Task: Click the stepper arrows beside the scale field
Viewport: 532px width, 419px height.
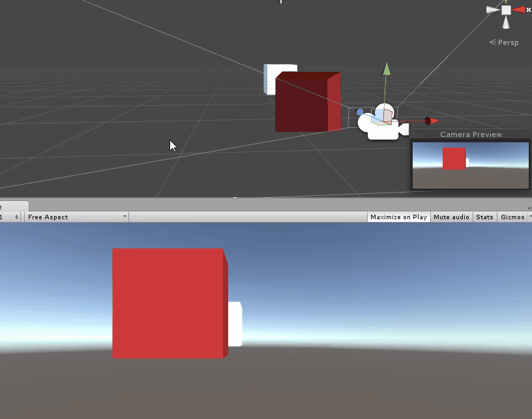Action: point(17,217)
